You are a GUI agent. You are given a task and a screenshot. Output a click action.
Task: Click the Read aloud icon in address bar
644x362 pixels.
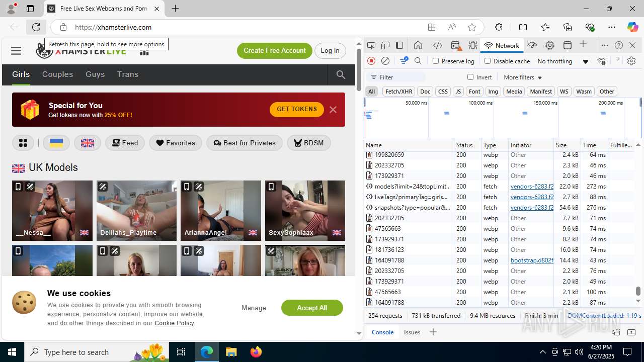452,27
